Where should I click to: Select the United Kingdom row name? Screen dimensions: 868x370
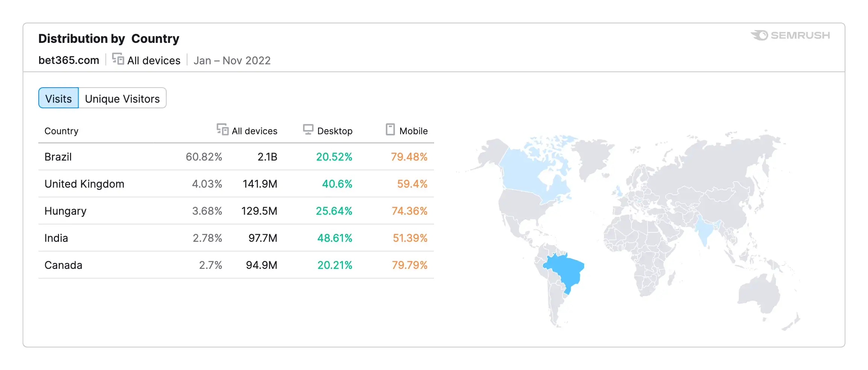pyautogui.click(x=84, y=184)
